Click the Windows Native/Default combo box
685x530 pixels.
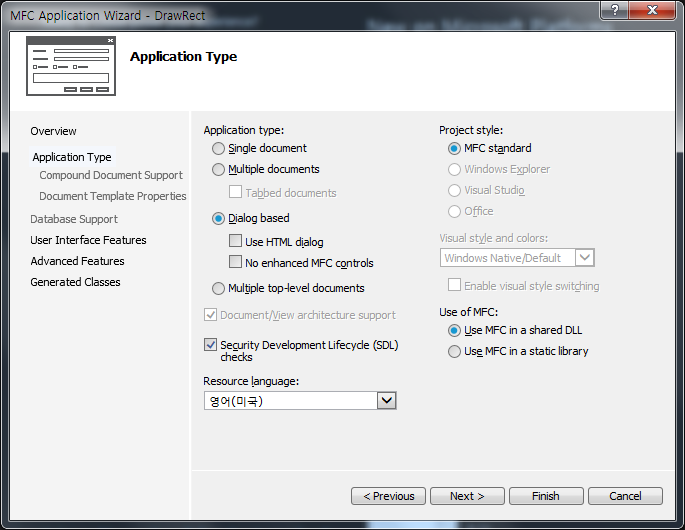coord(517,258)
